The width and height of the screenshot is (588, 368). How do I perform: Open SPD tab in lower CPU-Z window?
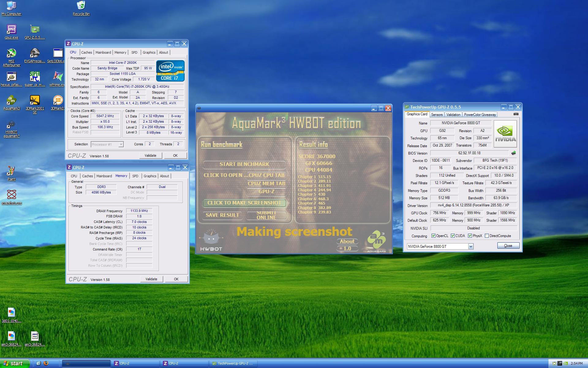coord(135,176)
